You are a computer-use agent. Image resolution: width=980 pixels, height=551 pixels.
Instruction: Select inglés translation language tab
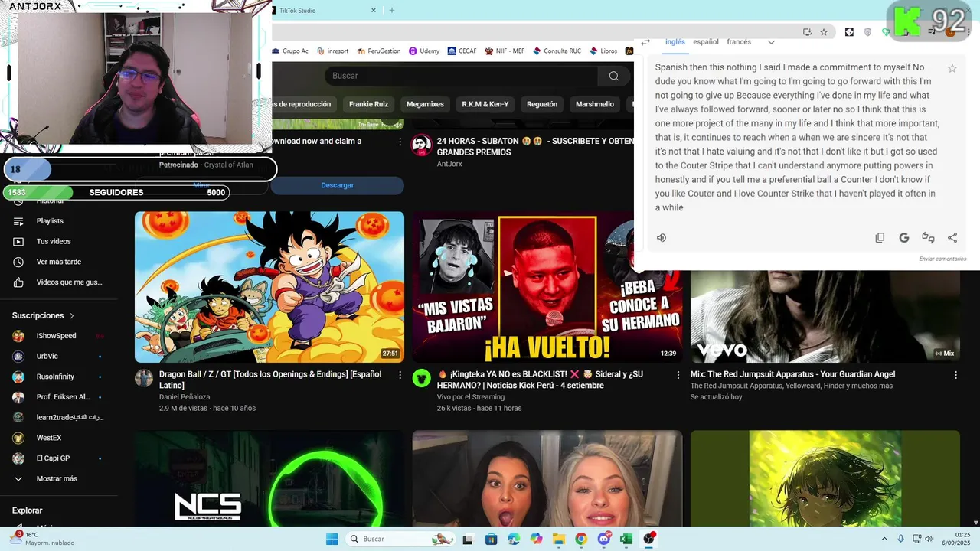click(675, 42)
